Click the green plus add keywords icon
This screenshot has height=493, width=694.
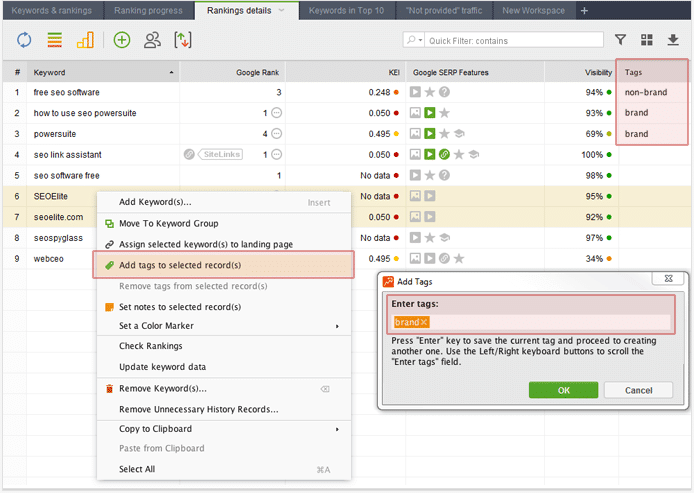(122, 40)
